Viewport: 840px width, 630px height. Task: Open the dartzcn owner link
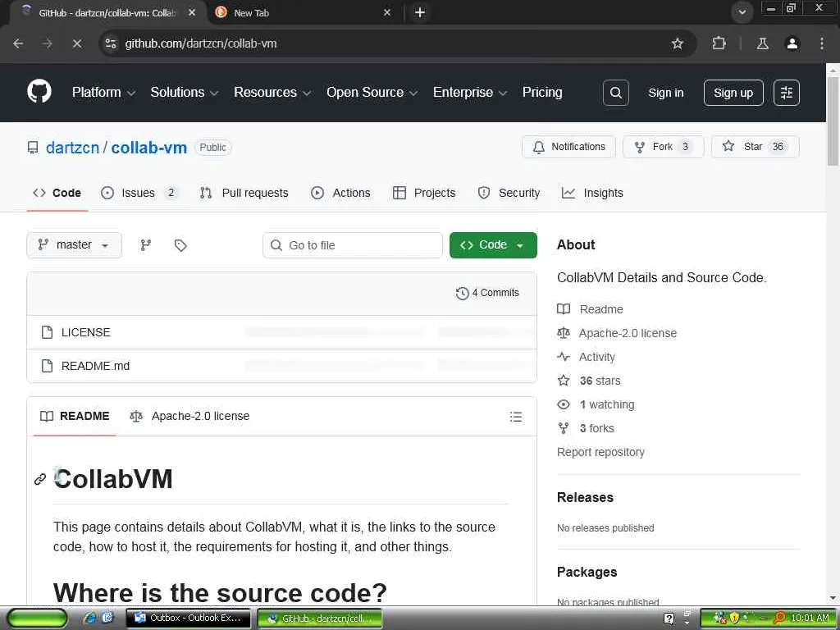point(72,148)
